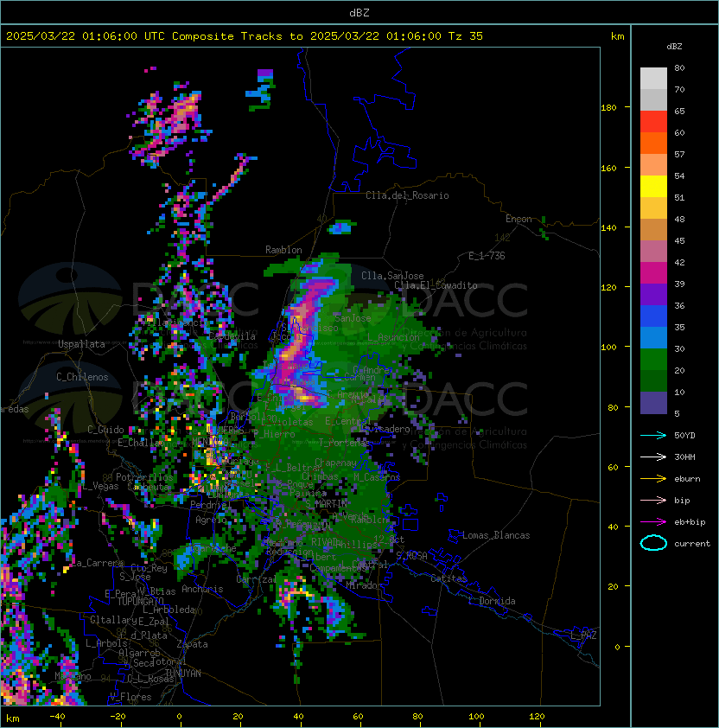Click the 'eb+bip' legend label

690,522
